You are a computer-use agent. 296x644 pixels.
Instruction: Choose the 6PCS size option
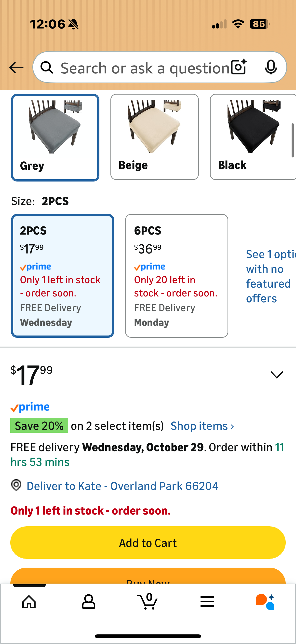tap(176, 276)
